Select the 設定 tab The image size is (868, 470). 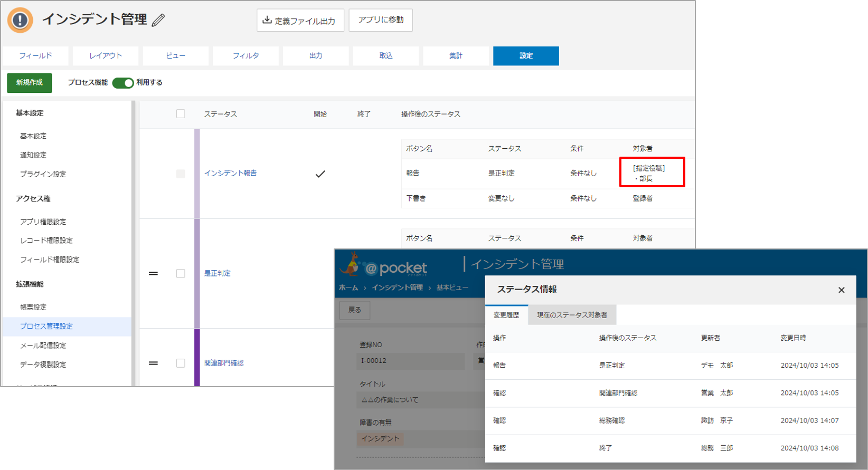click(x=526, y=56)
